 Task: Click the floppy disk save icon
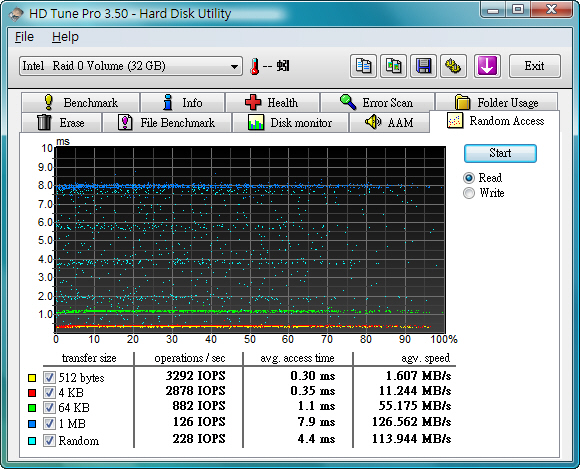(424, 66)
